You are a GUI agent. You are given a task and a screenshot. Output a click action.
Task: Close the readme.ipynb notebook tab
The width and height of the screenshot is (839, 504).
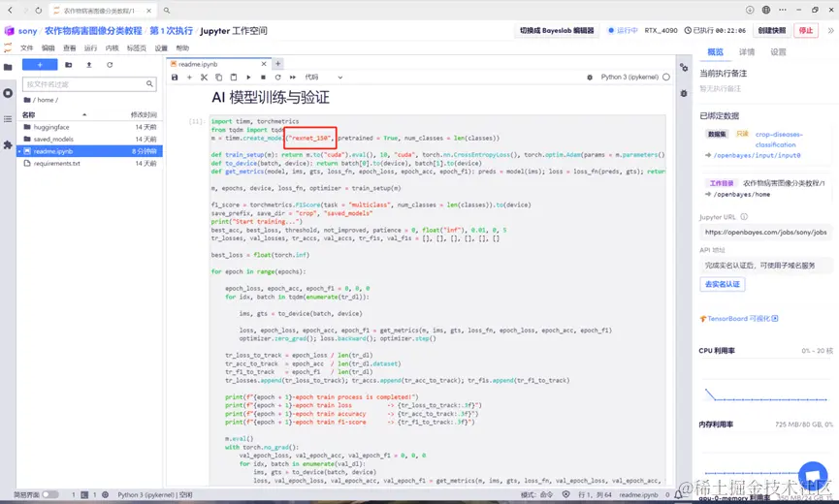(263, 64)
